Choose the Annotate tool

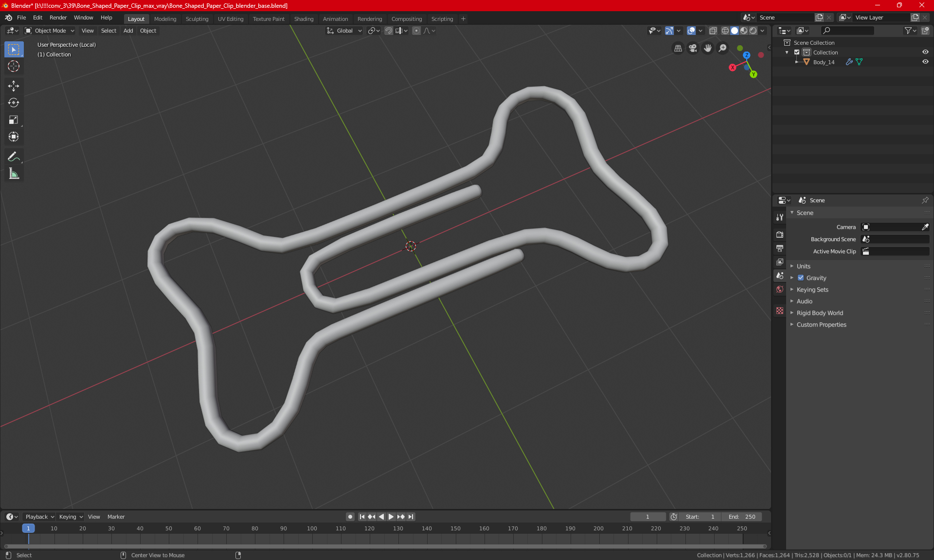[x=14, y=157]
